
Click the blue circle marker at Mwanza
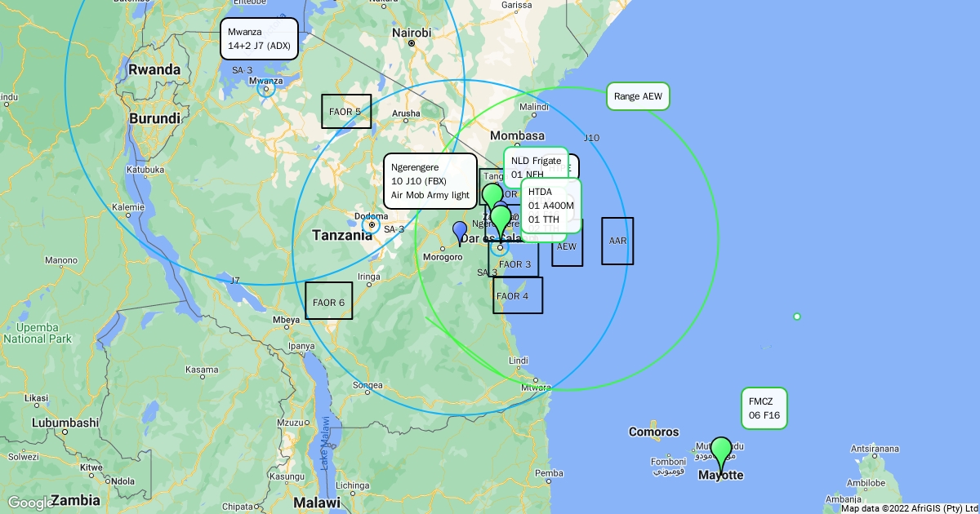(x=266, y=88)
